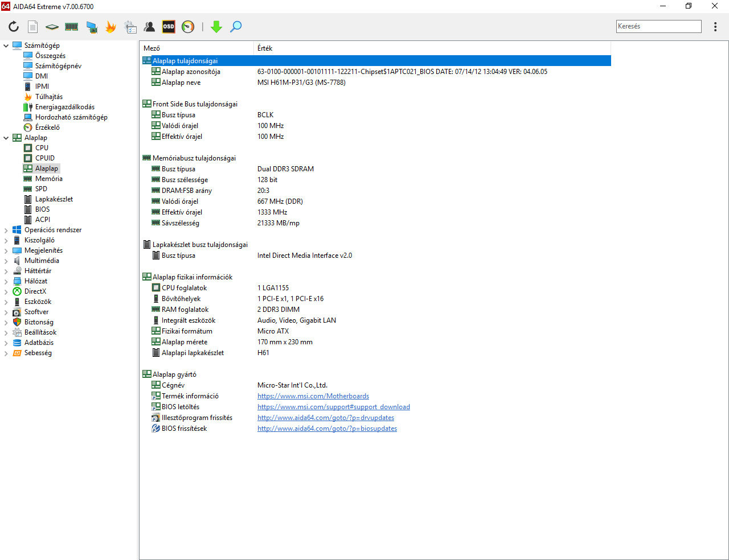Image resolution: width=729 pixels, height=560 pixels.
Task: Click the gauge sensor panel icon
Action: [x=188, y=26]
